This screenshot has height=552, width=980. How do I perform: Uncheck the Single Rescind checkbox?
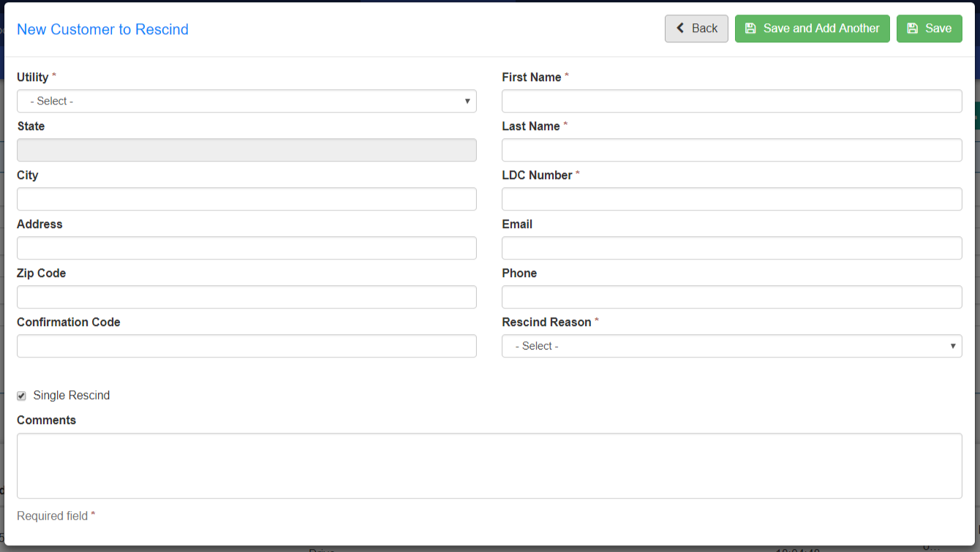(x=21, y=396)
